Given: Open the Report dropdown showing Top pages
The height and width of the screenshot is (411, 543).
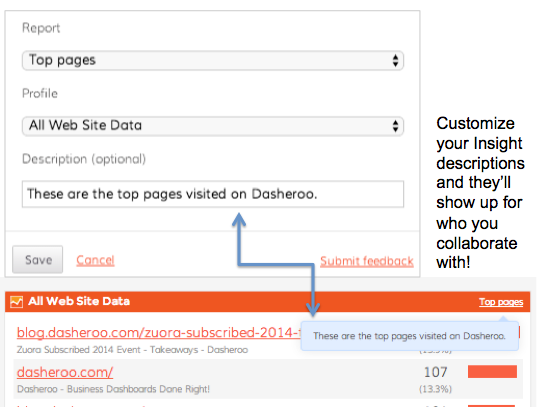Looking at the screenshot, I should click(x=213, y=61).
